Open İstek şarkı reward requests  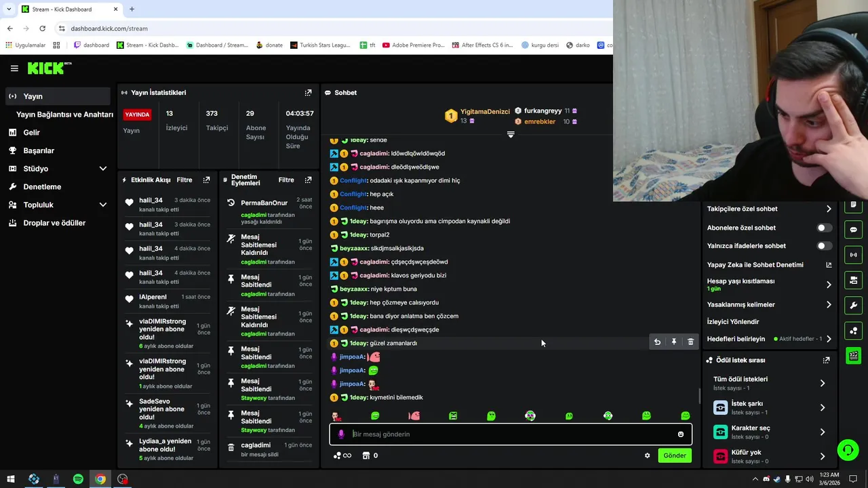tap(769, 407)
